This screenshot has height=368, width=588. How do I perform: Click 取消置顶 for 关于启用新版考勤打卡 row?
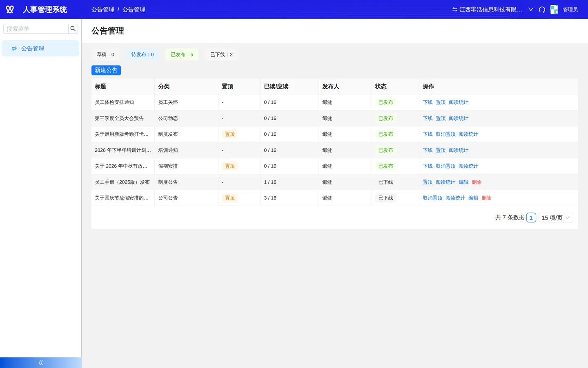coord(445,134)
